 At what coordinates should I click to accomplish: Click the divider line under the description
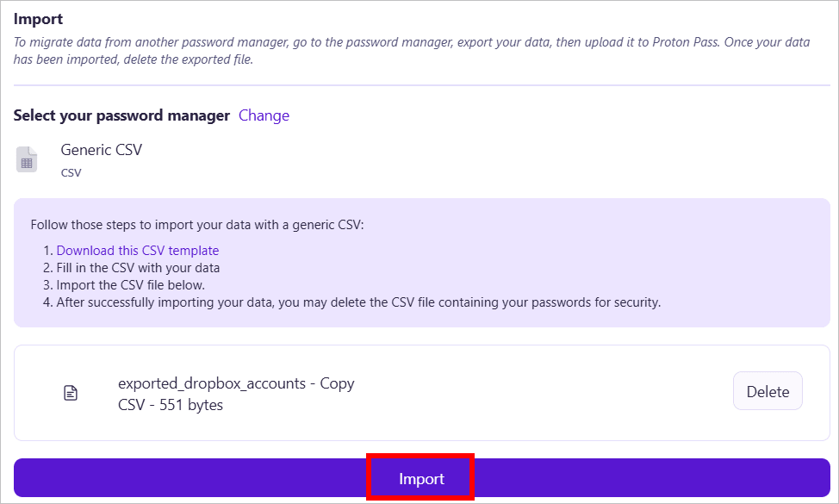[421, 85]
